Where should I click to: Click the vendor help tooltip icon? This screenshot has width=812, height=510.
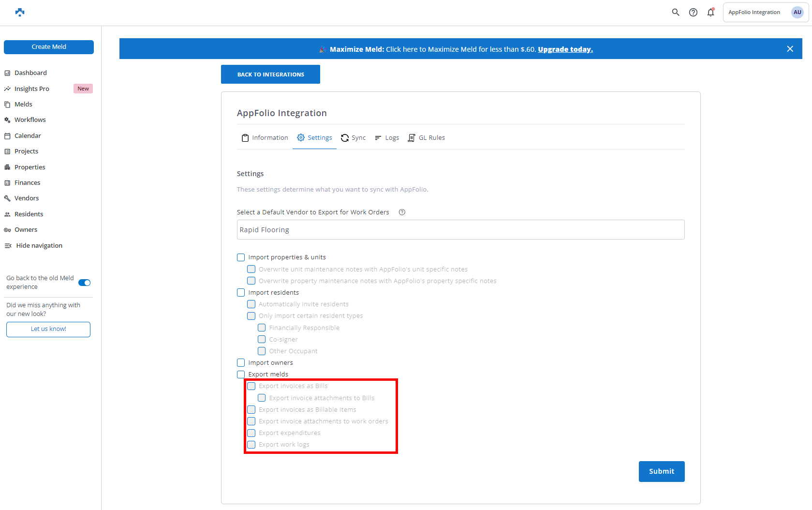pos(402,212)
